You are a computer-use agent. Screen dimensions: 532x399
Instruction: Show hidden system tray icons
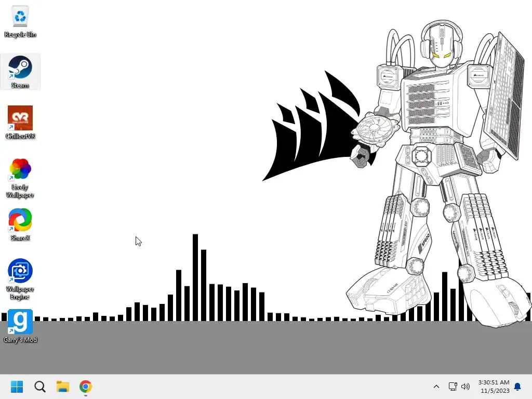coord(436,387)
